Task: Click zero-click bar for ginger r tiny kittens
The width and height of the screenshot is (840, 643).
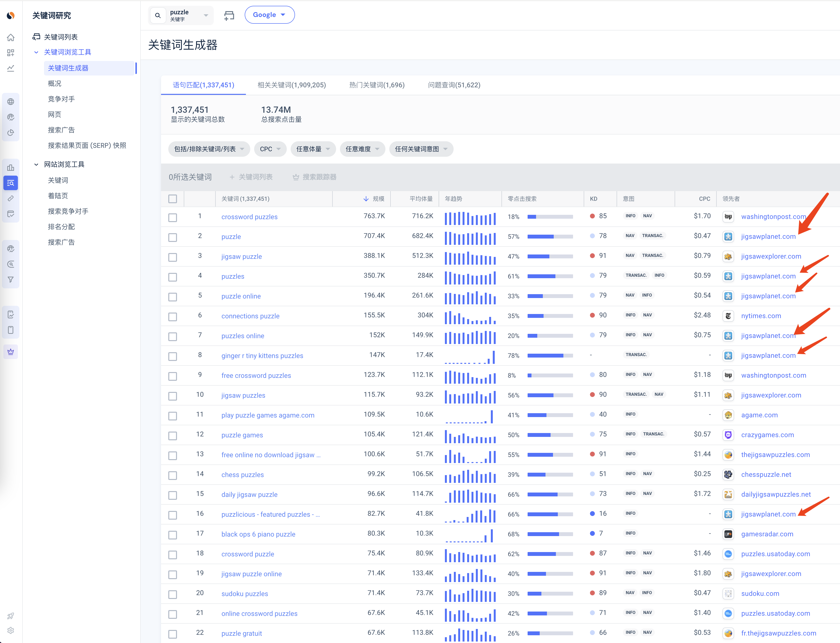Action: (550, 356)
